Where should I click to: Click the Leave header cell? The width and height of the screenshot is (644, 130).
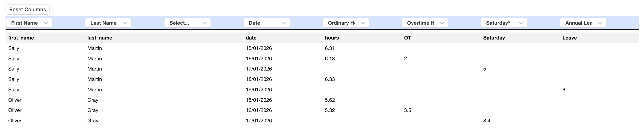(569, 38)
